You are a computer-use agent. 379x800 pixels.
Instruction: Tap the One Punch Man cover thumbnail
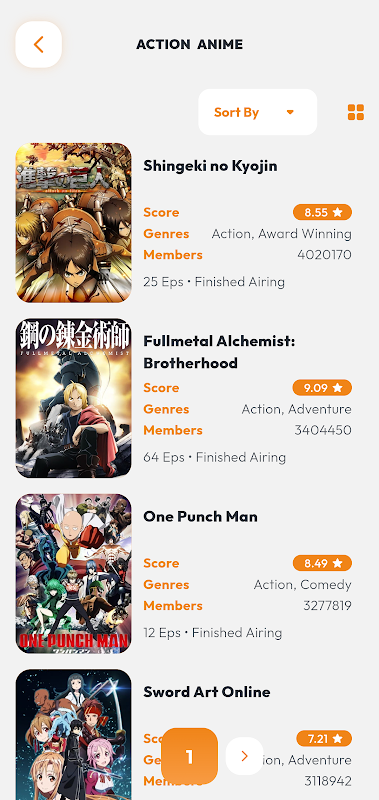click(x=73, y=574)
